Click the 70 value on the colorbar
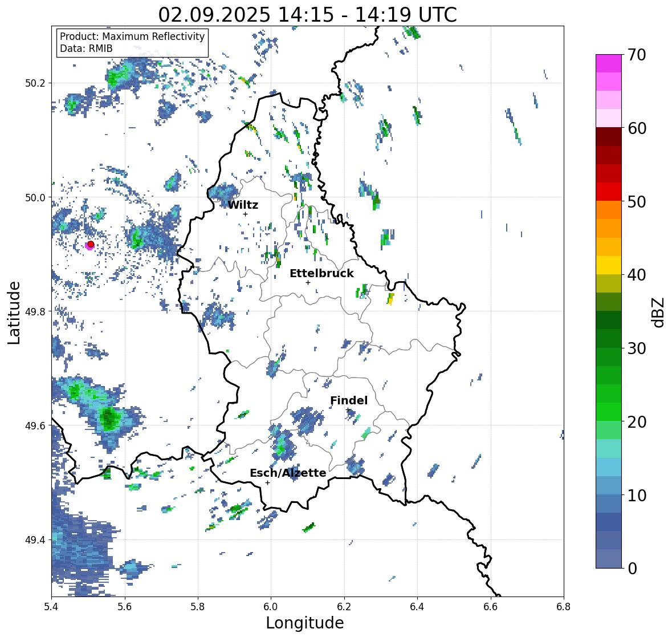672x637 pixels. (637, 55)
